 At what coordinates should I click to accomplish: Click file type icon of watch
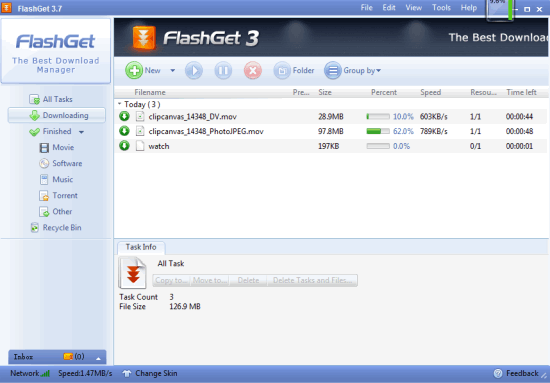tap(140, 146)
